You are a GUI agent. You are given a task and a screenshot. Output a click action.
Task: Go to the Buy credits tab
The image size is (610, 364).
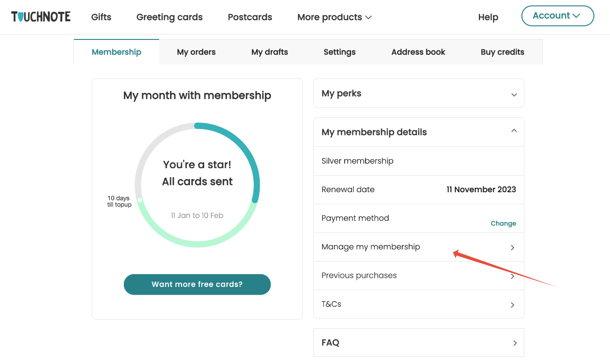tap(502, 52)
